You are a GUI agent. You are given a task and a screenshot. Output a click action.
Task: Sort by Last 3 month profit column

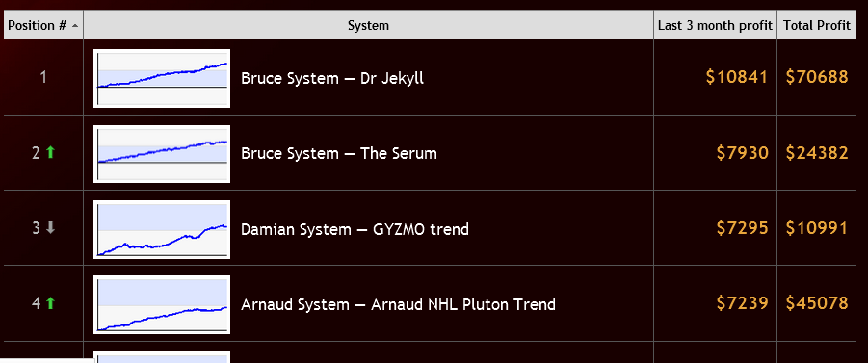pos(715,25)
